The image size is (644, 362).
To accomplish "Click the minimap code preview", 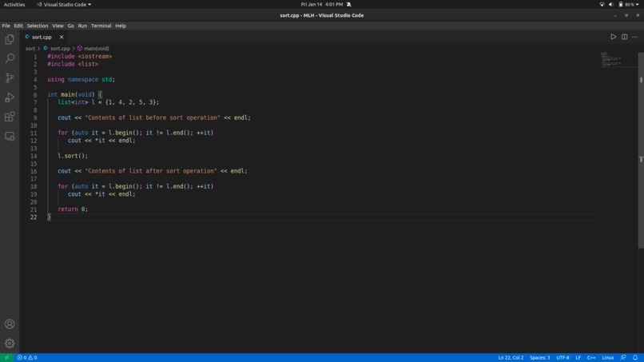I will pyautogui.click(x=611, y=60).
